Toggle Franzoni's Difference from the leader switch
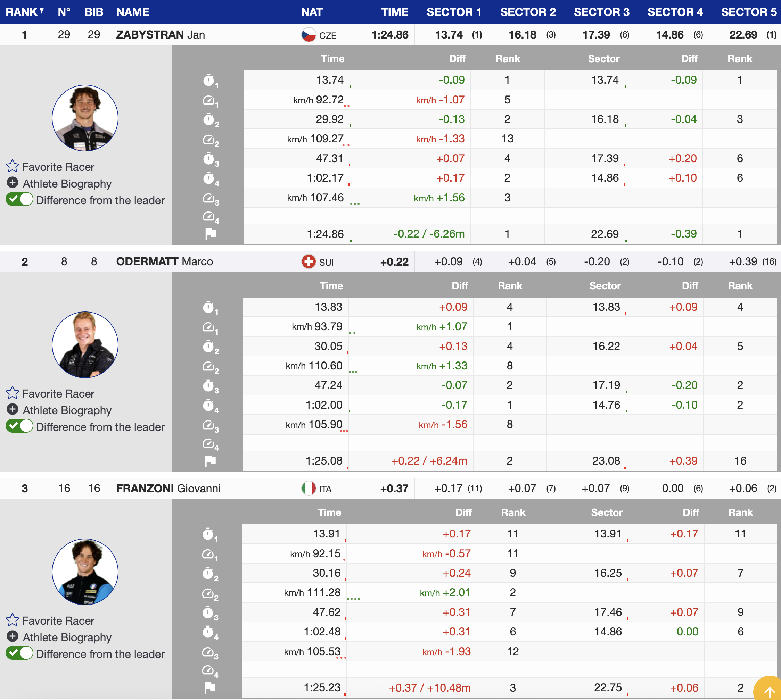Image resolution: width=781 pixels, height=700 pixels. pyautogui.click(x=19, y=653)
